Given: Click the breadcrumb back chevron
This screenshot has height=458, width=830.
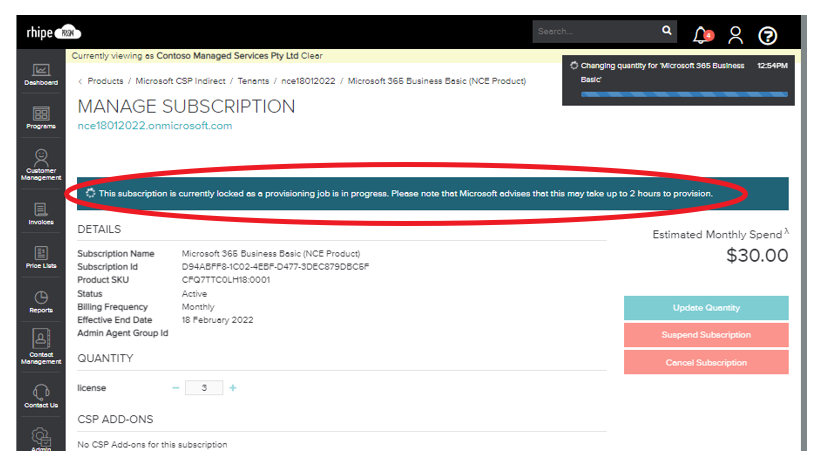Looking at the screenshot, I should pyautogui.click(x=80, y=81).
